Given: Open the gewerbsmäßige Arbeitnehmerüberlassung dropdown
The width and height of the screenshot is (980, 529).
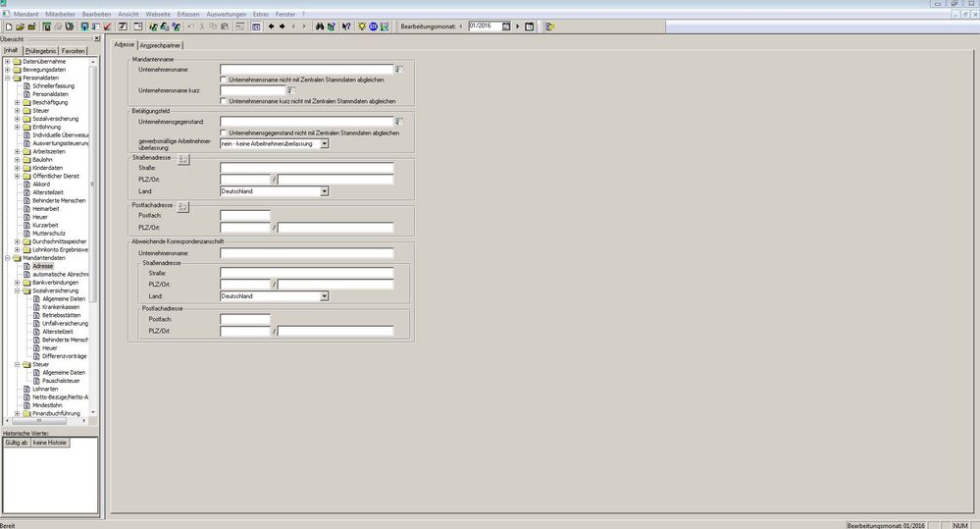Looking at the screenshot, I should pyautogui.click(x=324, y=143).
